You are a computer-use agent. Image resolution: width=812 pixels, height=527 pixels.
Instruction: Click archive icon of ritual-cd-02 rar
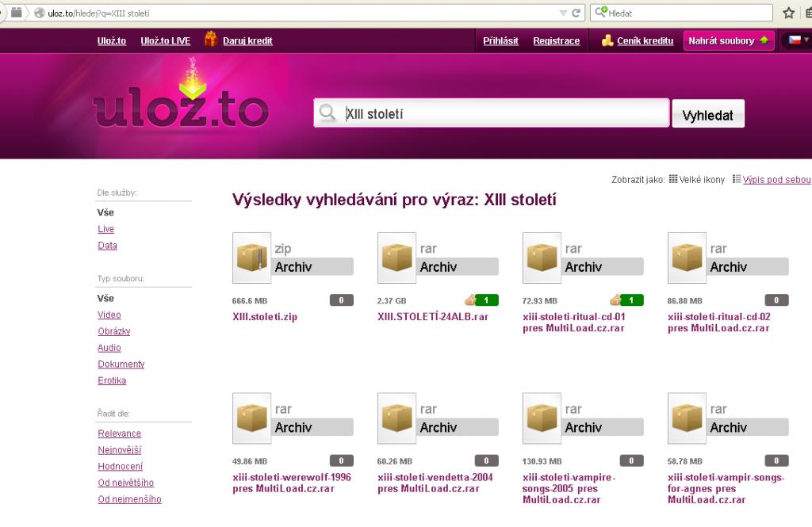[x=687, y=258]
